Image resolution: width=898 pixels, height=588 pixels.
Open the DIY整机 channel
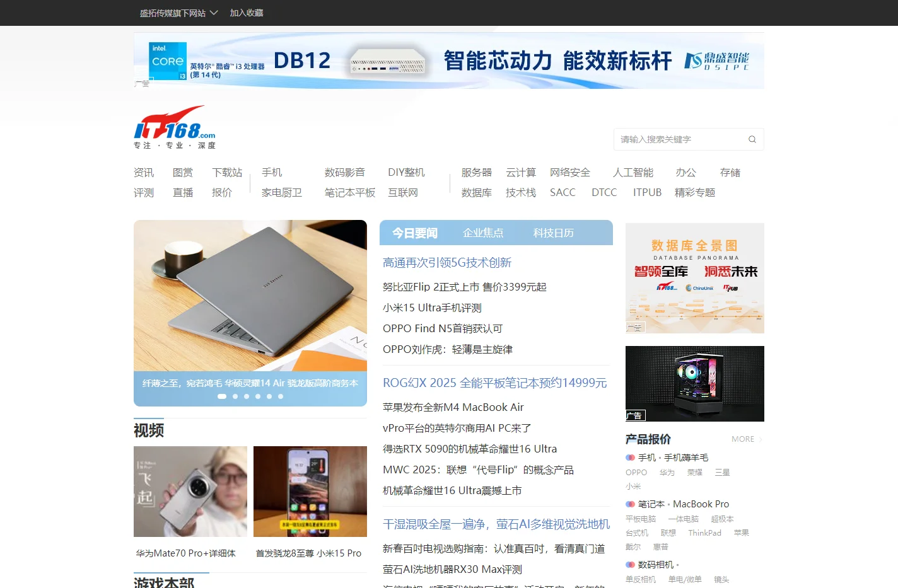406,172
